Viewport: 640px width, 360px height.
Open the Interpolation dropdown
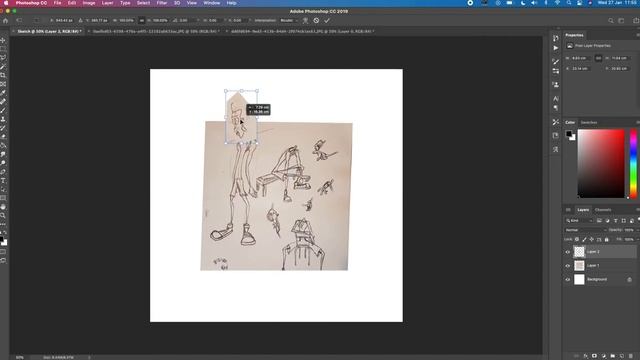tap(289, 20)
